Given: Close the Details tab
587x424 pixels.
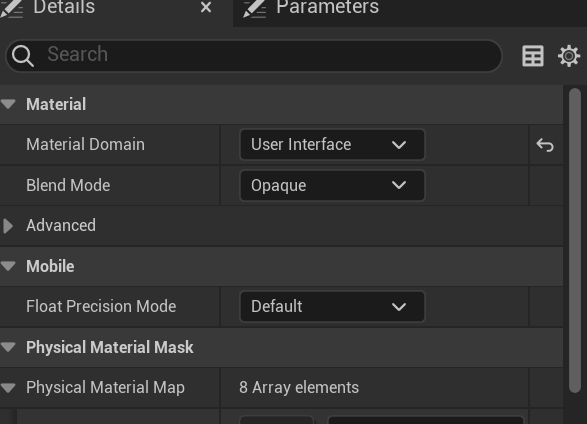Looking at the screenshot, I should [x=206, y=7].
